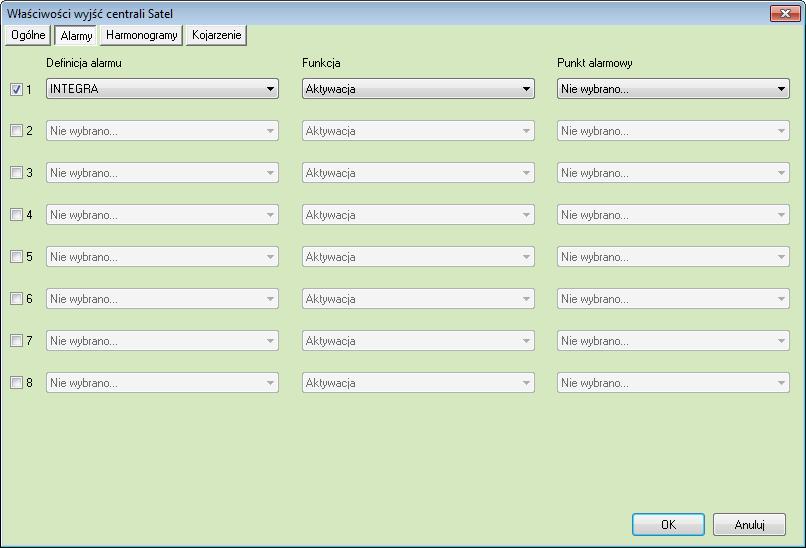Open row 4 Definicja alarmu dropdown
The height and width of the screenshot is (548, 806).
(162, 214)
